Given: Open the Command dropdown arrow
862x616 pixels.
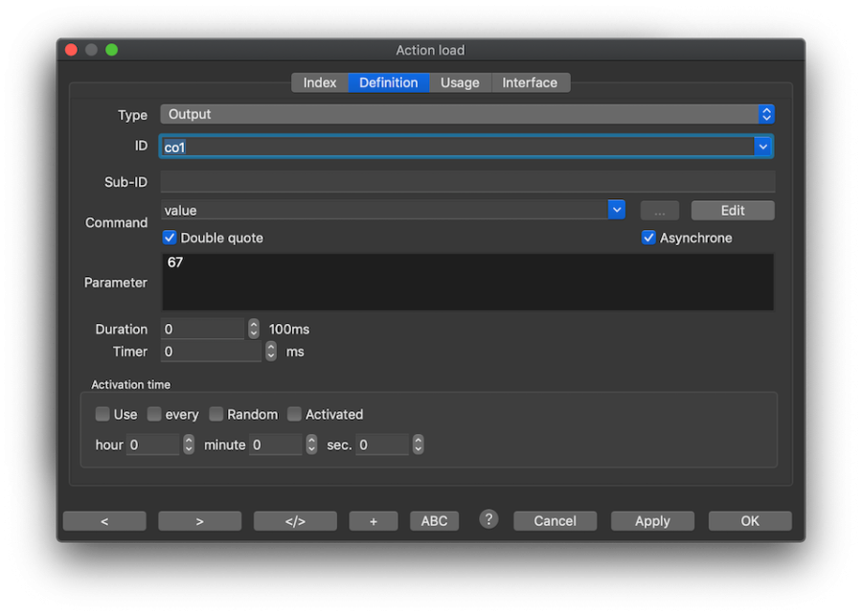Looking at the screenshot, I should tap(616, 210).
